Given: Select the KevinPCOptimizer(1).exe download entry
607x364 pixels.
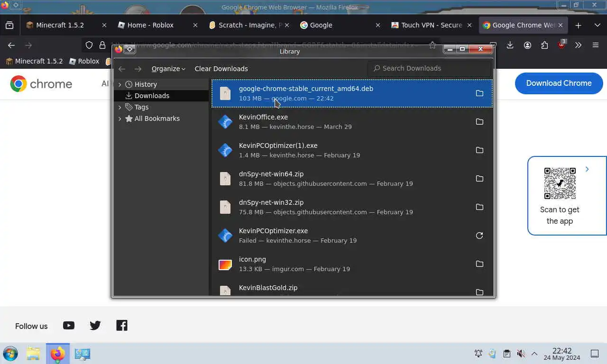Looking at the screenshot, I should pos(352,150).
